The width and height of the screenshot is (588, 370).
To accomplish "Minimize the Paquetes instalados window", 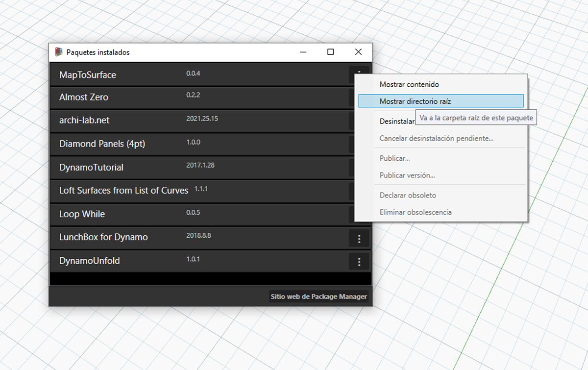I will coord(303,52).
